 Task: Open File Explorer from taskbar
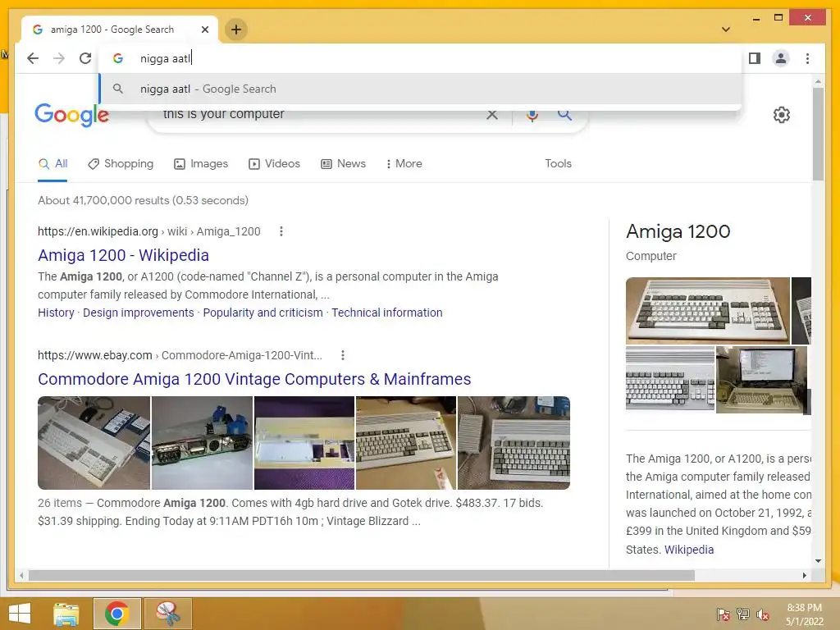click(66, 614)
